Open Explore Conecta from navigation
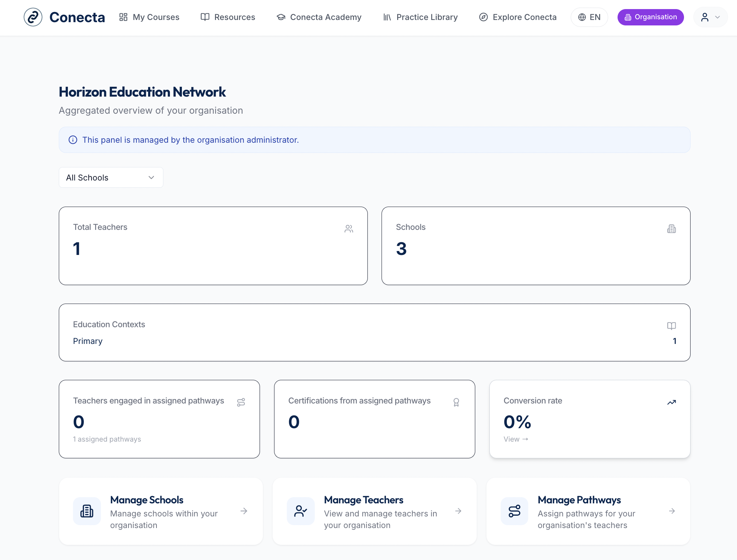 (518, 17)
